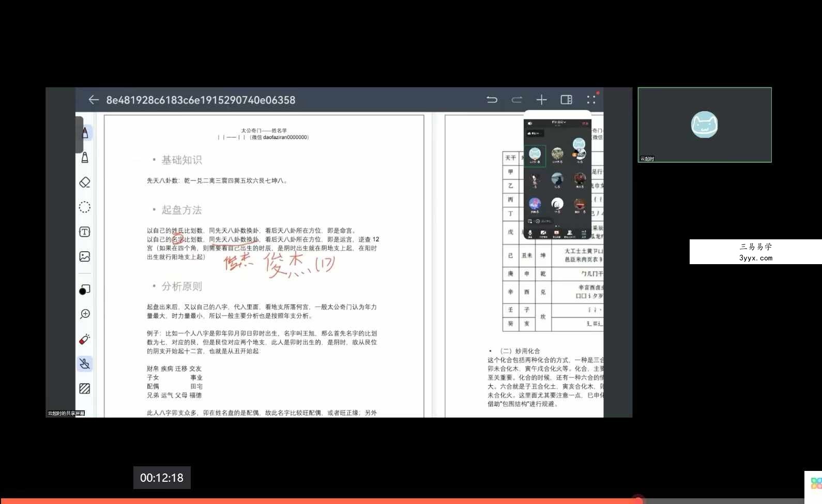Tap the screen share button in phone overlay
This screenshot has width=822, height=504.
click(556, 234)
